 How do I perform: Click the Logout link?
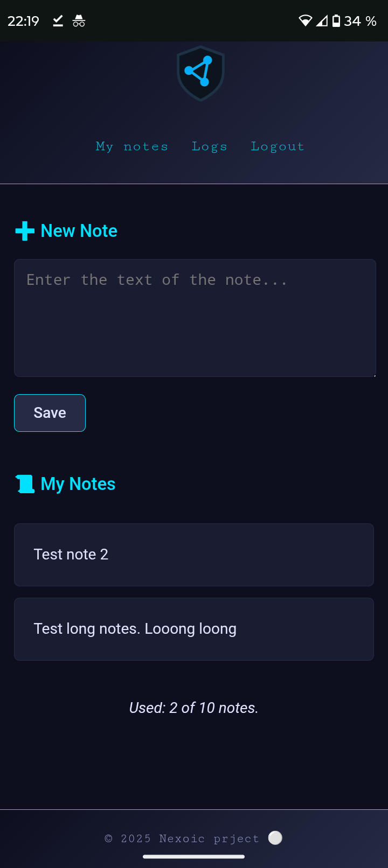(278, 146)
